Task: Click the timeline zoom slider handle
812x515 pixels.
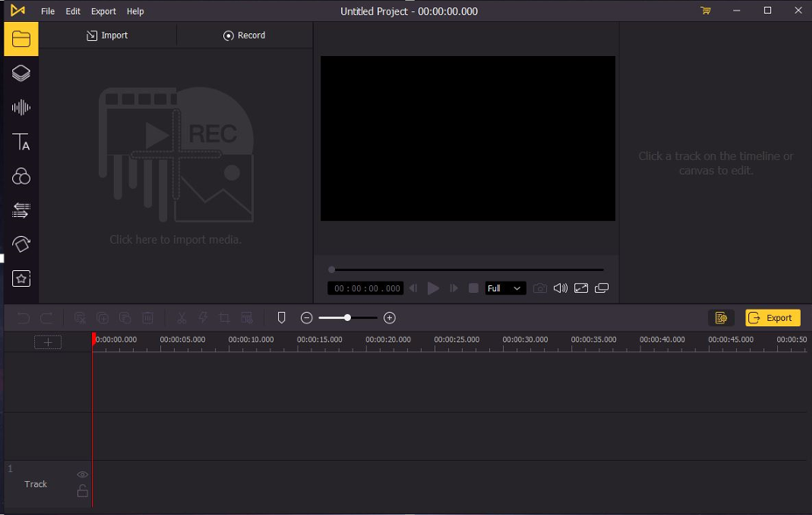Action: coord(347,317)
